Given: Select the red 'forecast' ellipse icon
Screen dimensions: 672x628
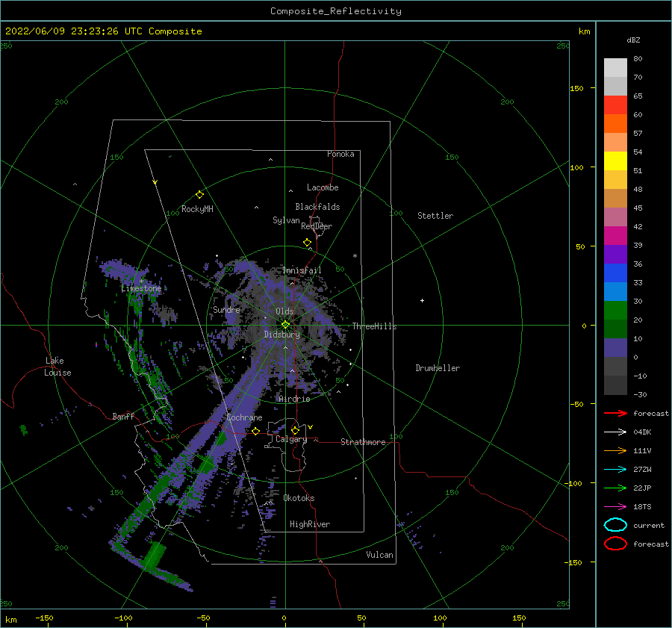Looking at the screenshot, I should click(615, 544).
